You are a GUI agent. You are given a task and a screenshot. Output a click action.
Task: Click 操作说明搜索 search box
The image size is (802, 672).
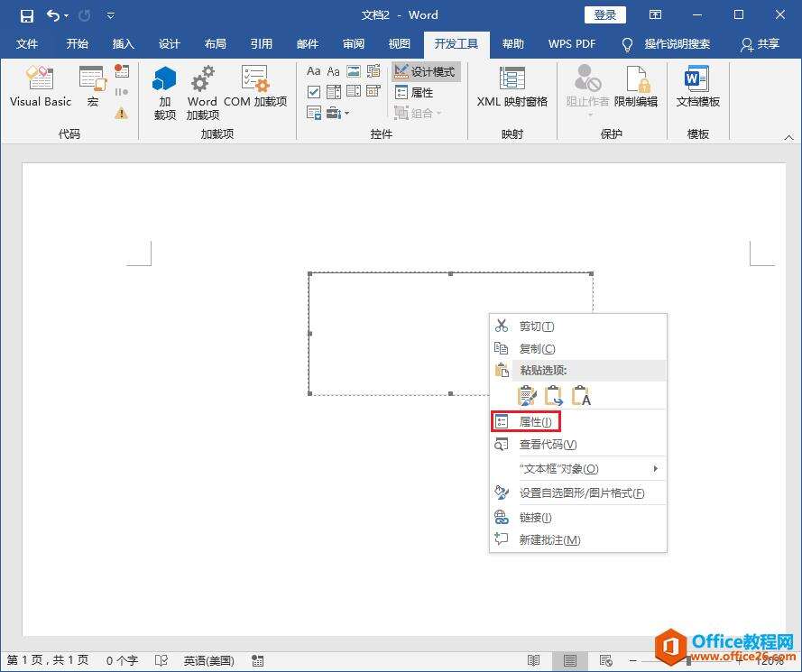click(x=667, y=44)
